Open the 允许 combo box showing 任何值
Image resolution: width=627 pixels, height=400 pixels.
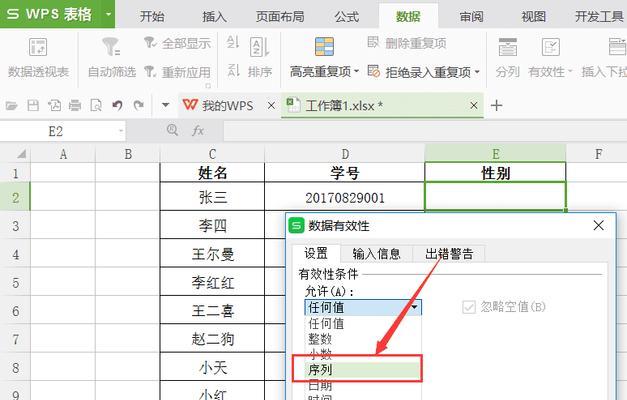click(363, 307)
